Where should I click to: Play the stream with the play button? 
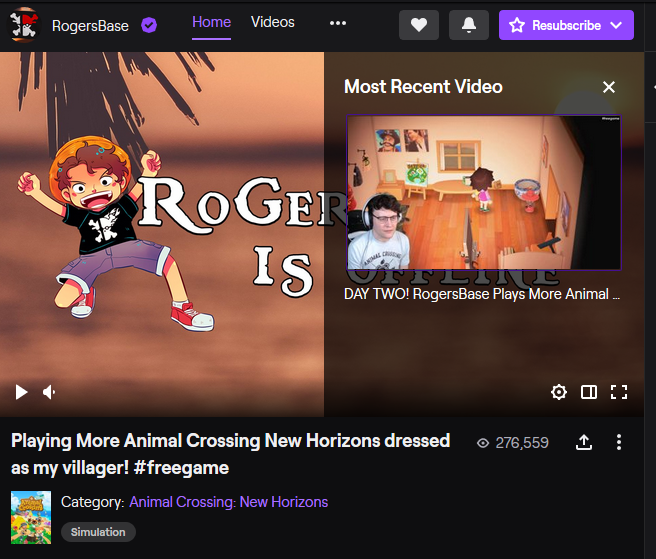pos(21,392)
